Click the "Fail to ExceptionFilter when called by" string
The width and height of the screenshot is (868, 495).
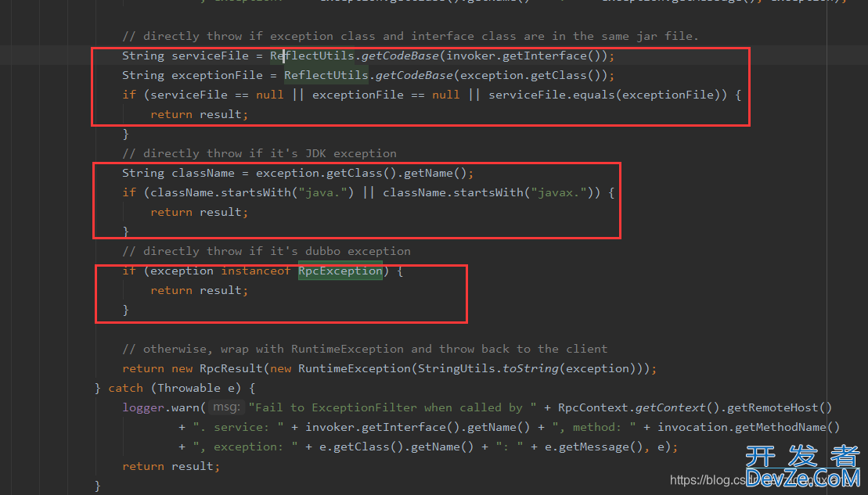tap(392, 408)
